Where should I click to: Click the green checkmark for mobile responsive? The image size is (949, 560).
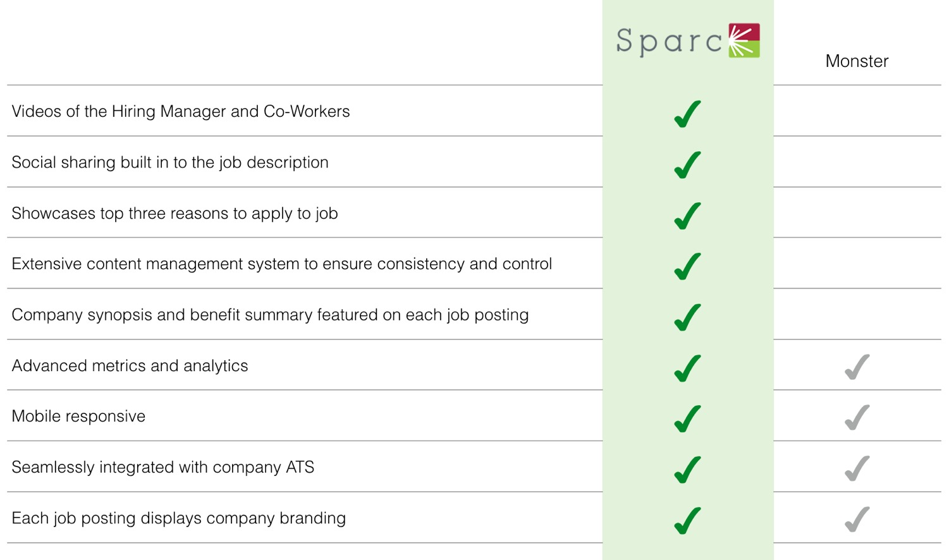coord(687,418)
